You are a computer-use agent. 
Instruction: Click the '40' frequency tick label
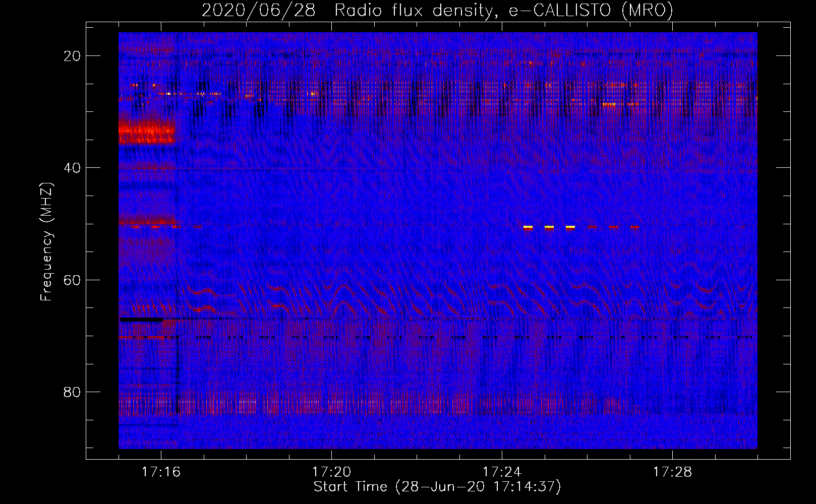(72, 168)
